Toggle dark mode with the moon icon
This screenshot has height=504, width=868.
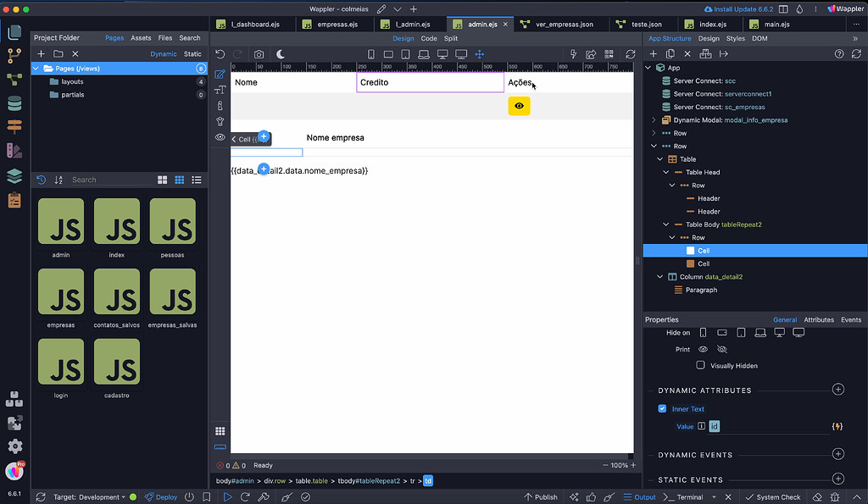(x=279, y=53)
